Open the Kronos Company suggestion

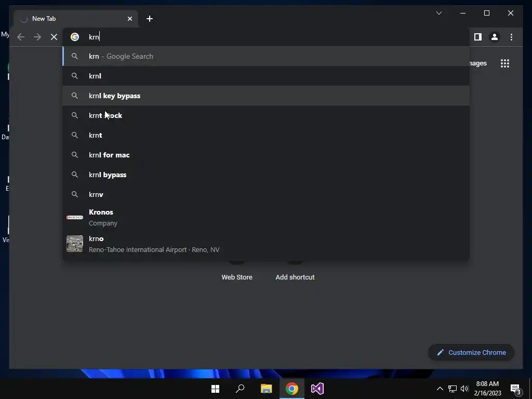point(266,218)
